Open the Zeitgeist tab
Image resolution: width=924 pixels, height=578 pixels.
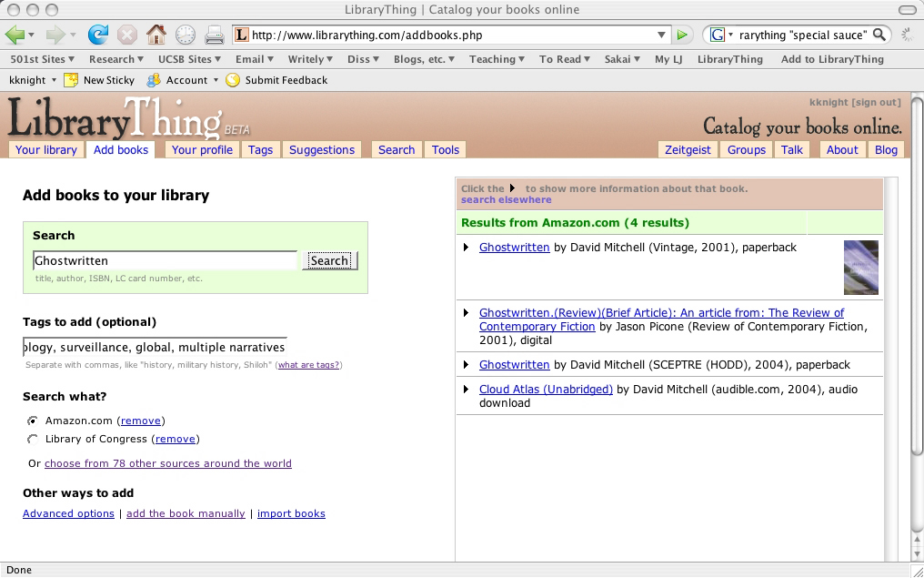pos(688,150)
